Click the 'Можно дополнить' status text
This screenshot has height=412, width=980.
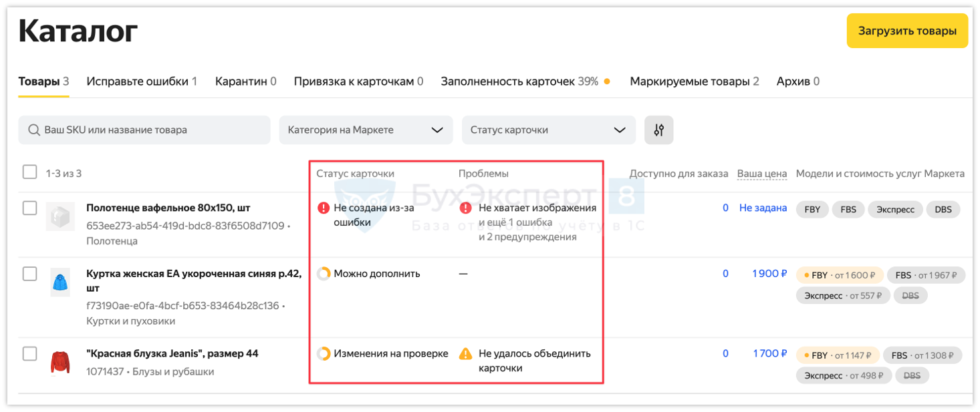(x=377, y=274)
